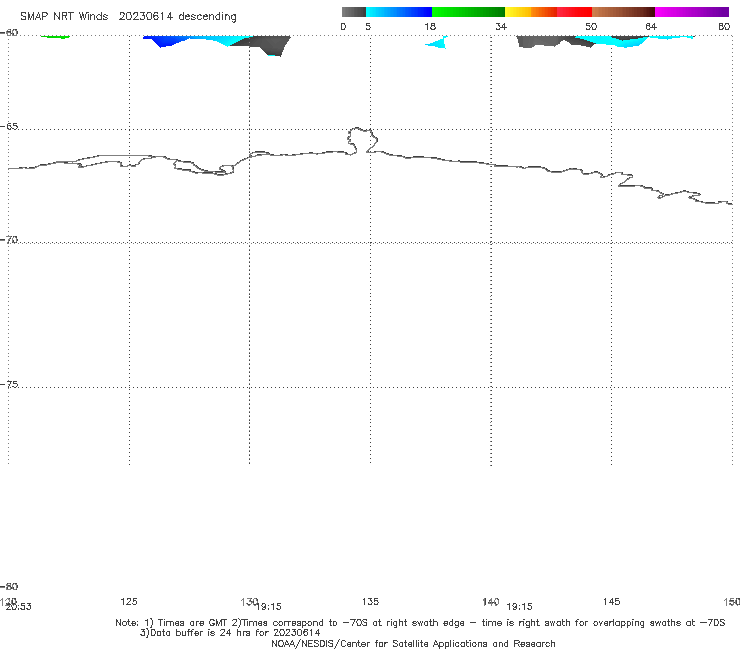Click the NOAA/NESDIS credit line
The width and height of the screenshot is (740, 650).
413,643
